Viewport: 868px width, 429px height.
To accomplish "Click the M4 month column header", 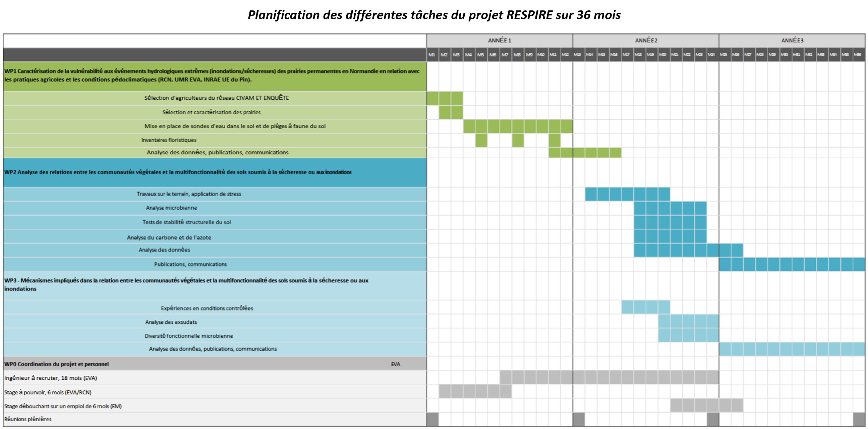I will point(469,55).
